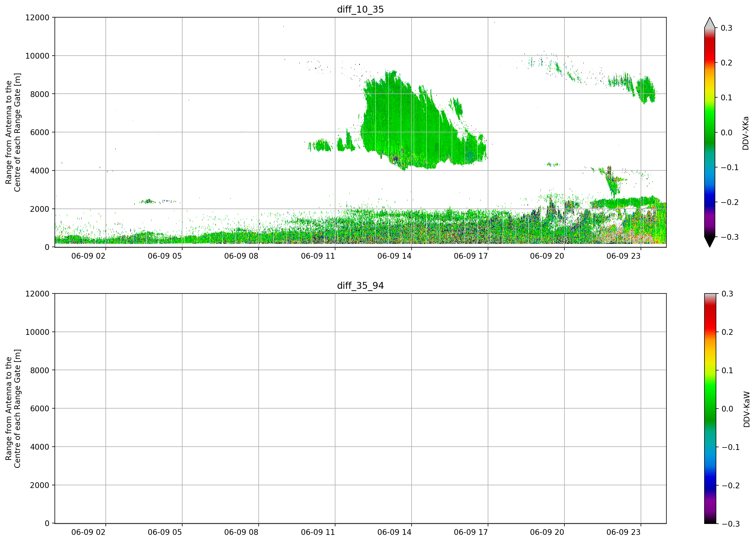
Task: Click '06-09 23' x-tick under diff_35_94 plot
Action: (x=624, y=532)
